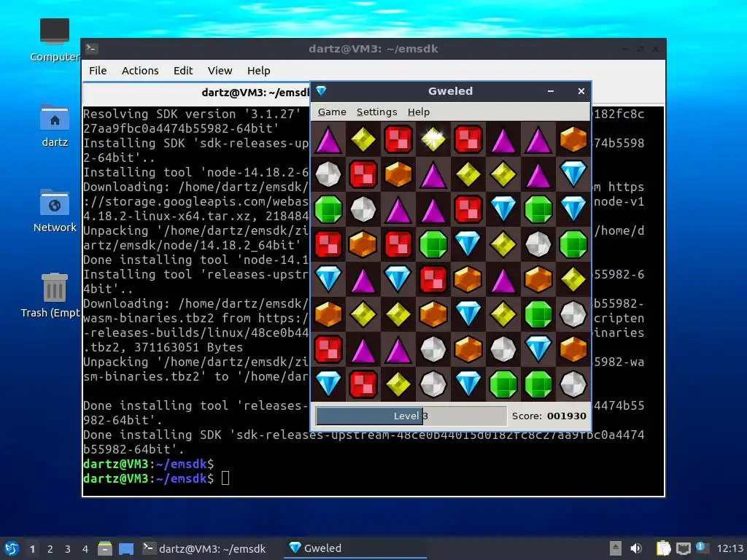
Task: Open the file manager from the taskbar
Action: 105,548
